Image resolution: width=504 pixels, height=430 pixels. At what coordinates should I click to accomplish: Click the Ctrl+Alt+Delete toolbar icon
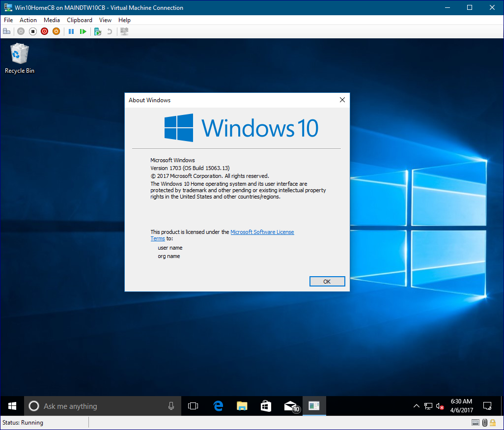6,31
